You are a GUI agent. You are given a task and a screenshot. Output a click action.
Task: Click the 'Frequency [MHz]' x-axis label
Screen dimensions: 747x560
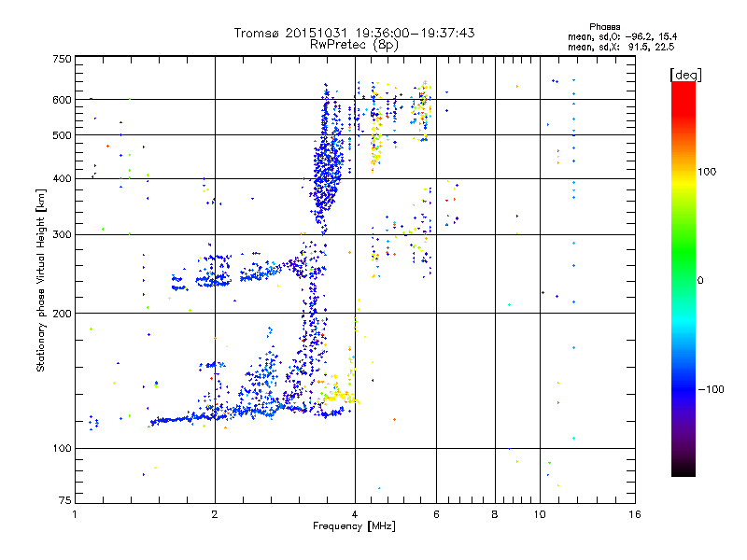354,526
